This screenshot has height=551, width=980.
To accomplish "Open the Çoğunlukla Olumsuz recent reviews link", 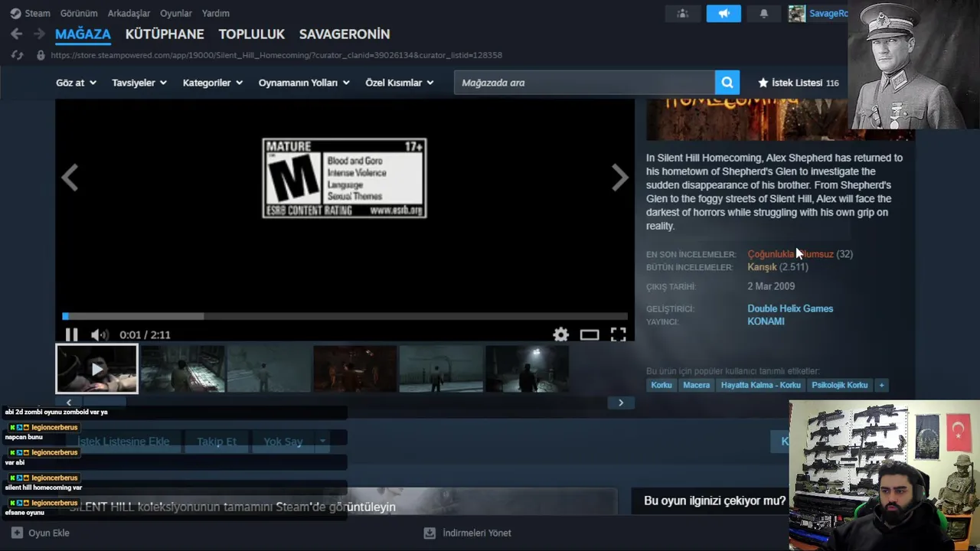I will click(x=790, y=254).
